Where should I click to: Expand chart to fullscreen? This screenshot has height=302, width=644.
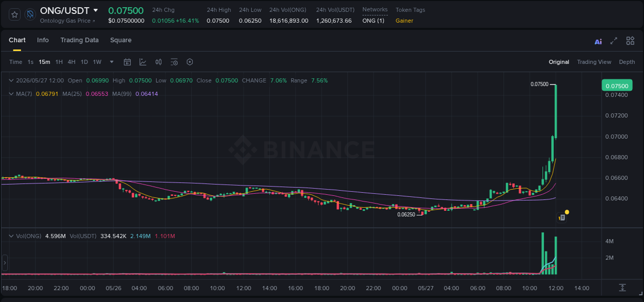point(614,41)
